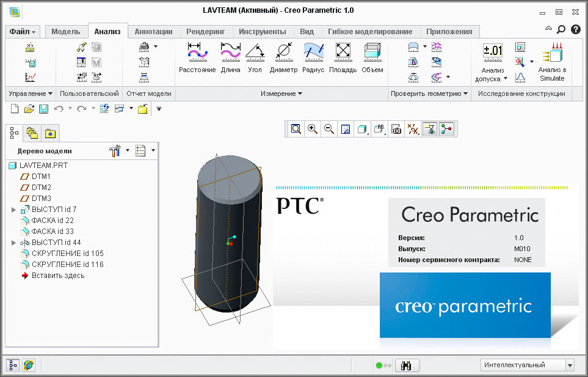Open the folder browser navigator tab
The image size is (588, 377).
(x=32, y=133)
